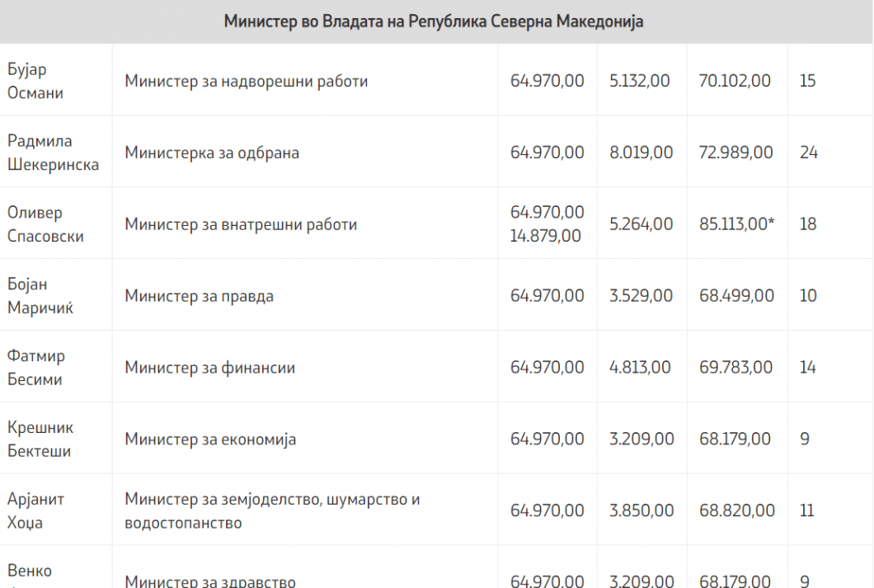
Task: Click the total "68.820,00"
Action: click(737, 510)
